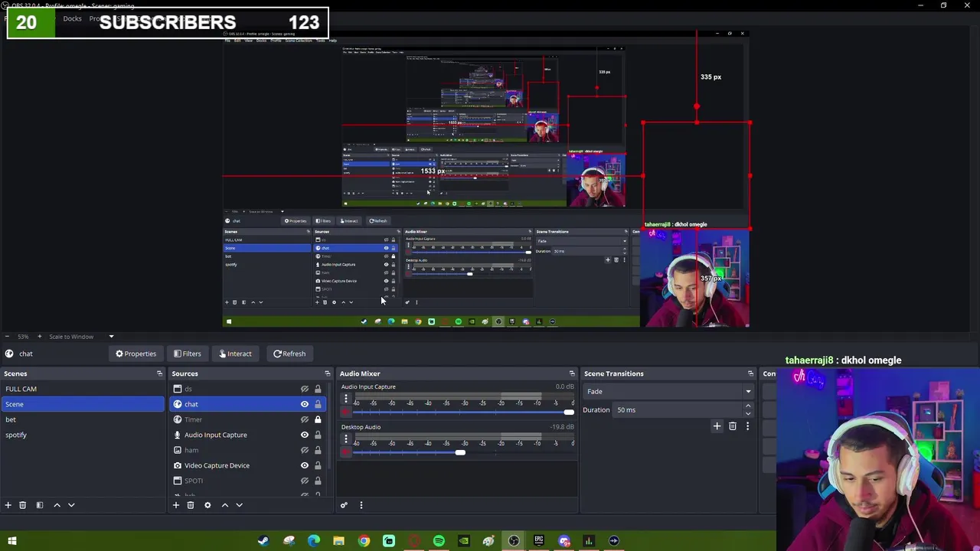Select the Scene entry in Scenes
This screenshot has height=551, width=980.
pos(82,404)
